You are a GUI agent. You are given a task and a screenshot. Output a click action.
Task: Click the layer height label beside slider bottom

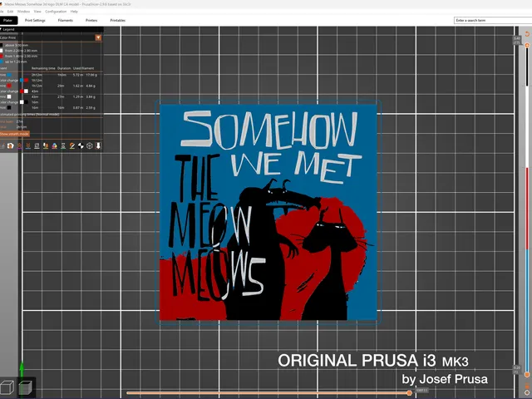coord(517,370)
